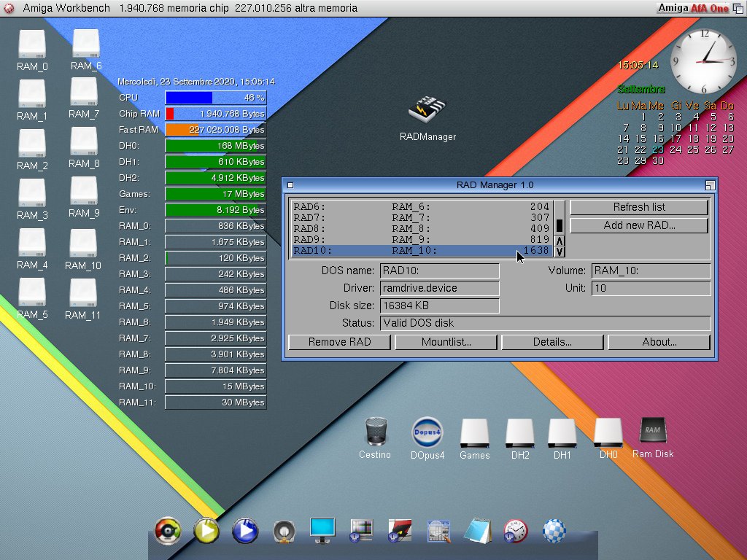Screen dimensions: 747x560
Task: Click the Disk size field
Action: click(439, 306)
